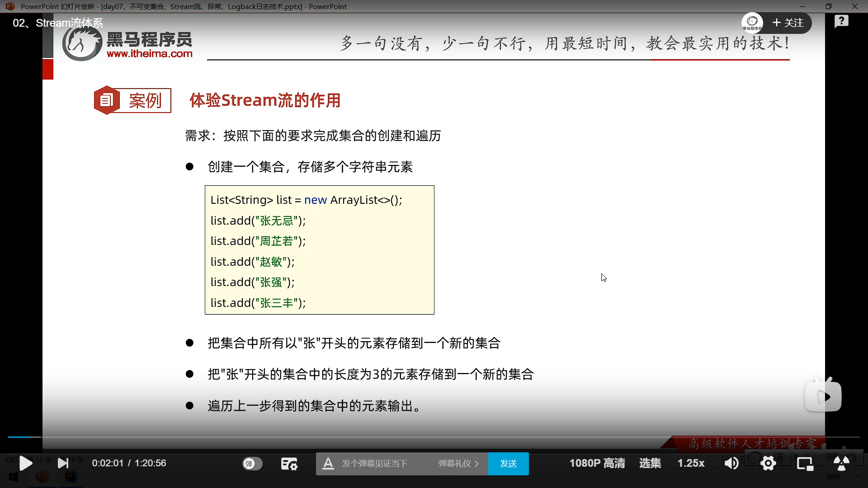
Task: Open the help question mark icon
Action: click(x=841, y=21)
